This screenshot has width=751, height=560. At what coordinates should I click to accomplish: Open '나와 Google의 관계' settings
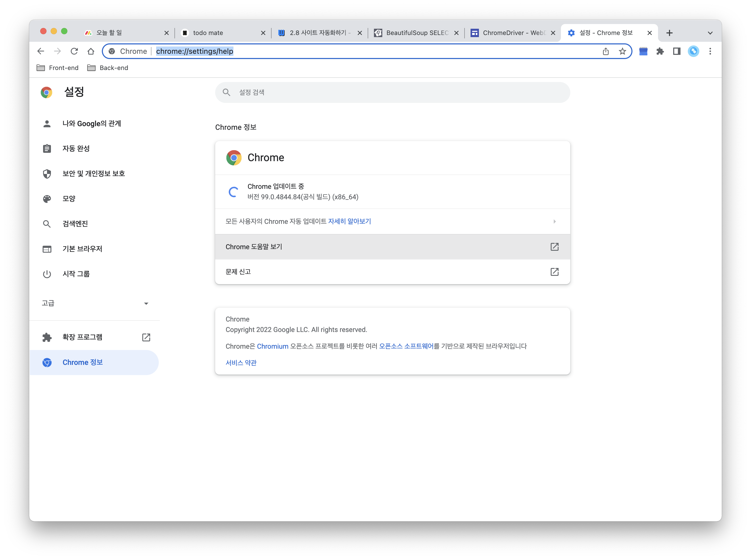click(x=94, y=124)
